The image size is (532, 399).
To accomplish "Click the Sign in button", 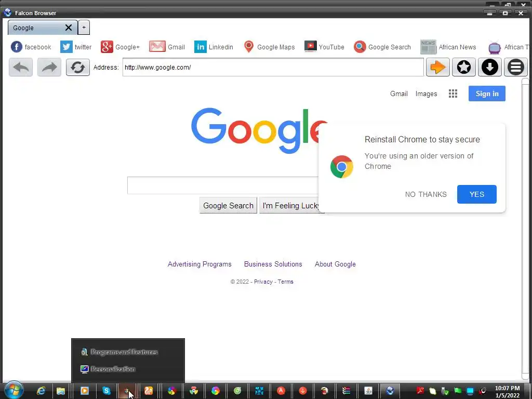I will click(x=487, y=94).
